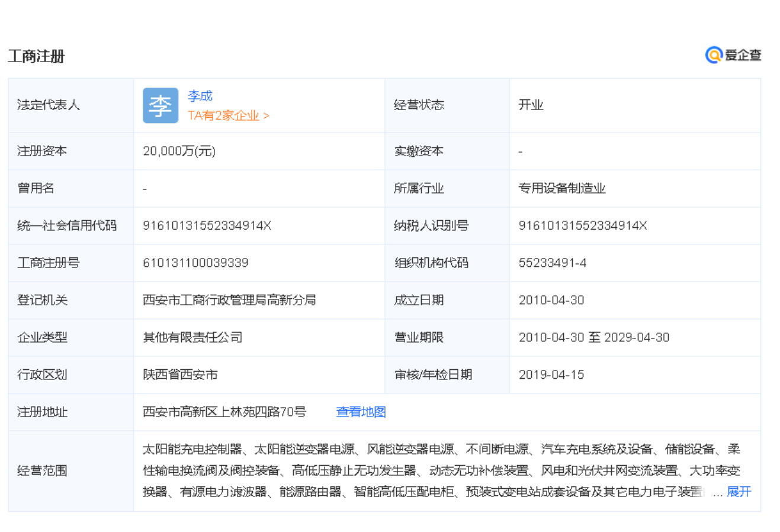Click the company type 其他有限责任公司

[x=192, y=337]
